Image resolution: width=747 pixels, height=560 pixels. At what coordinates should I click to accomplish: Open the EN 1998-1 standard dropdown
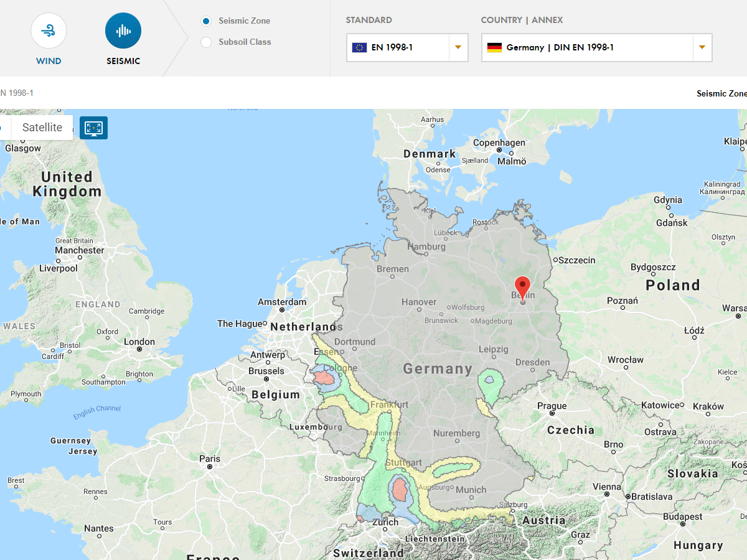[x=407, y=47]
